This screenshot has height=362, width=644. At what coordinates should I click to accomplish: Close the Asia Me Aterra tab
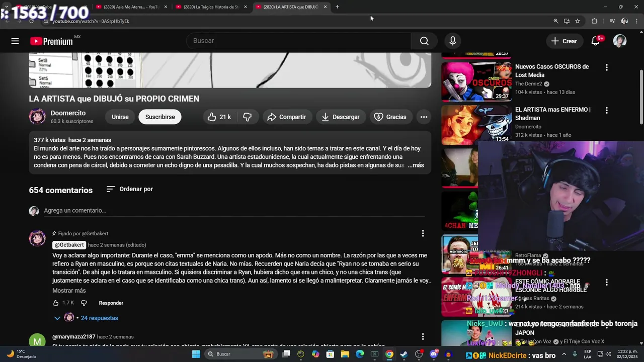pyautogui.click(x=166, y=7)
